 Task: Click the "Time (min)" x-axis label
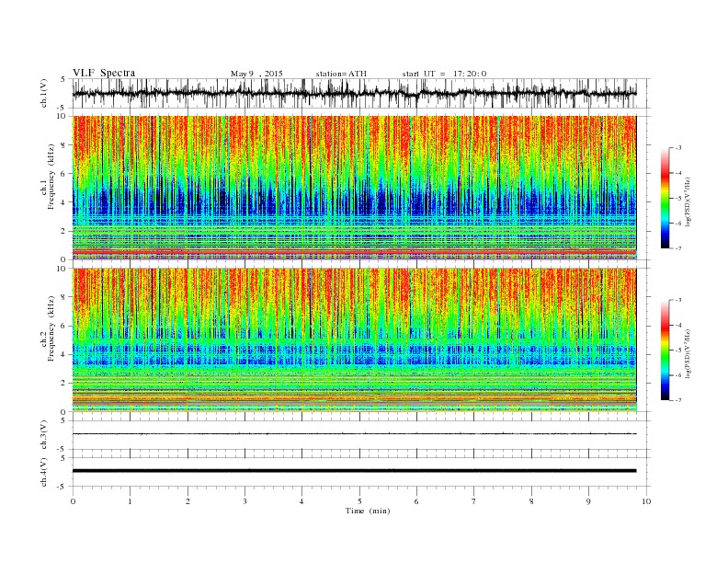click(368, 511)
